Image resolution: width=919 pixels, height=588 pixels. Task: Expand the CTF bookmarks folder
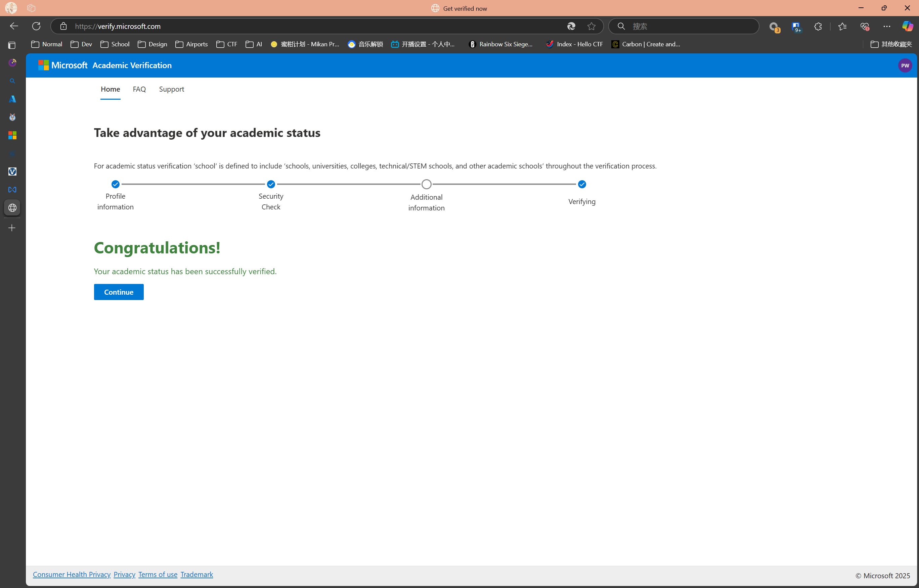click(227, 44)
